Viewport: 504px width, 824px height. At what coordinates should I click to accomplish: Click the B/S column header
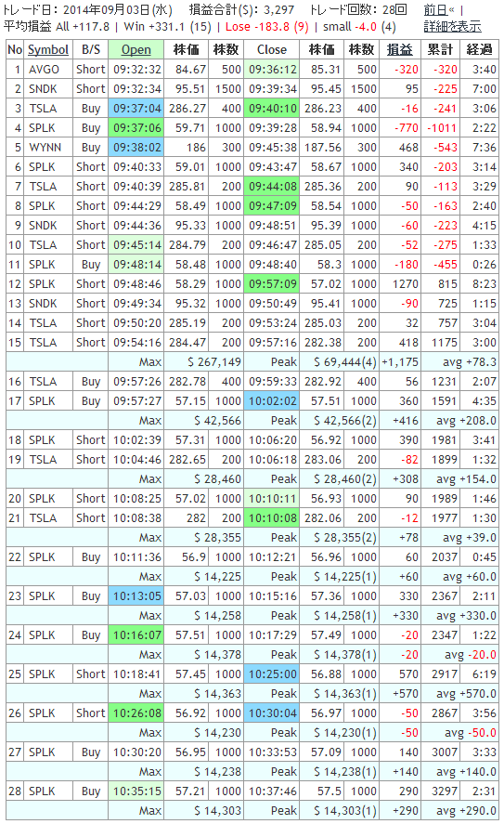pyautogui.click(x=91, y=49)
